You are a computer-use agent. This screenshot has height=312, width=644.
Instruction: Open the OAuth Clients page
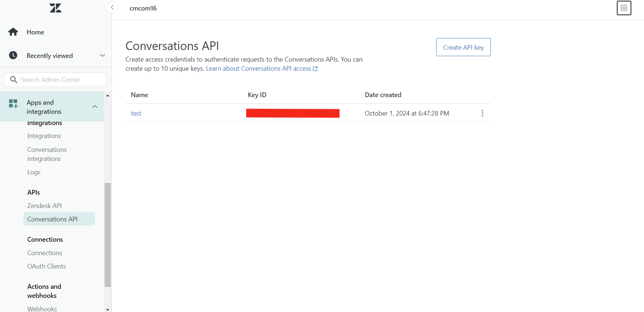46,266
